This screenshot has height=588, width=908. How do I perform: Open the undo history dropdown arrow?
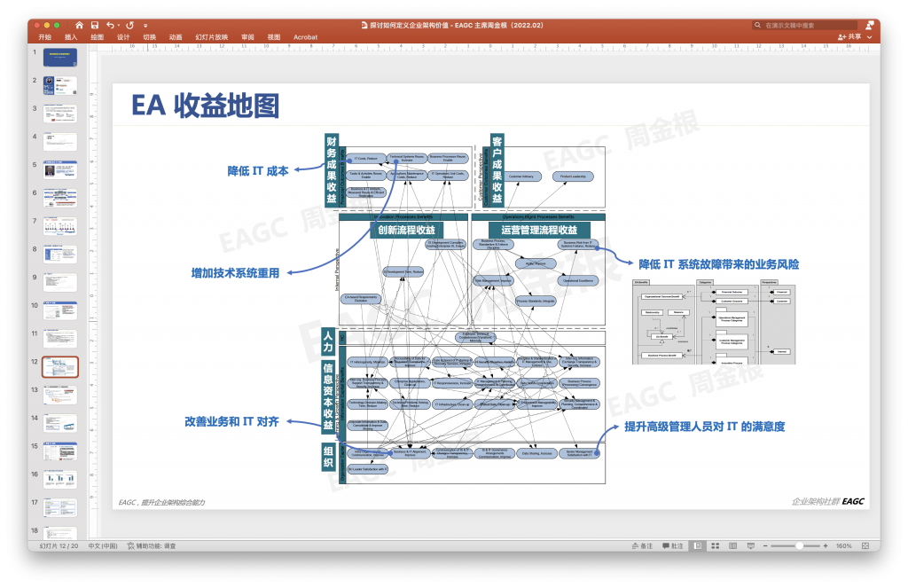[x=119, y=26]
